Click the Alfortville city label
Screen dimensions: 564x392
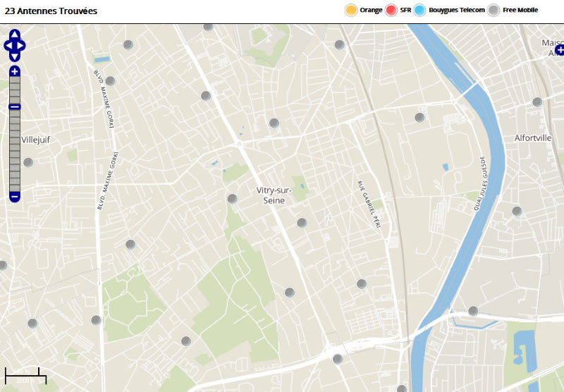(533, 138)
